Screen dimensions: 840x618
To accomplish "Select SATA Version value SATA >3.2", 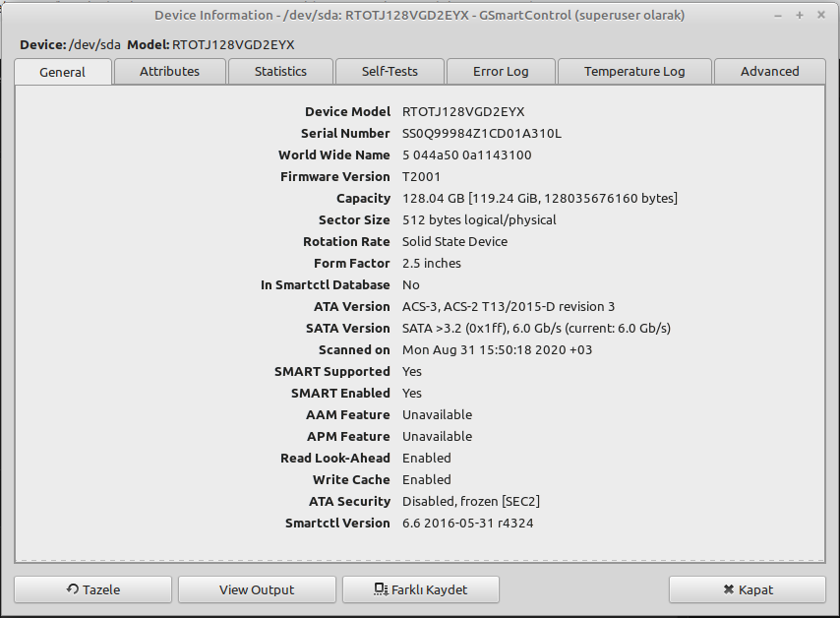I will click(536, 328).
